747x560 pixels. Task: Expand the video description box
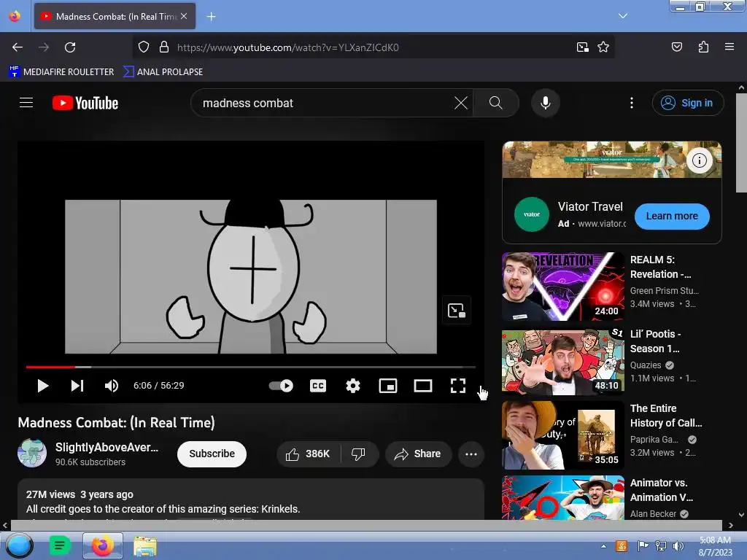pos(251,500)
